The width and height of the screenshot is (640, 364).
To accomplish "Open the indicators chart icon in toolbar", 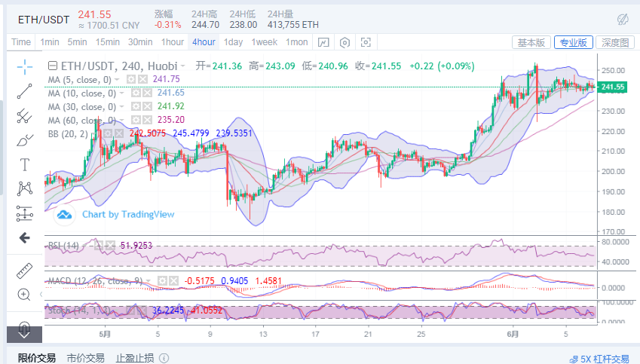I will 323,42.
